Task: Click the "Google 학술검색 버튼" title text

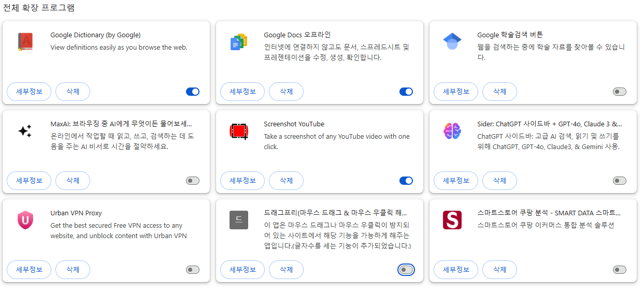Action: point(510,35)
